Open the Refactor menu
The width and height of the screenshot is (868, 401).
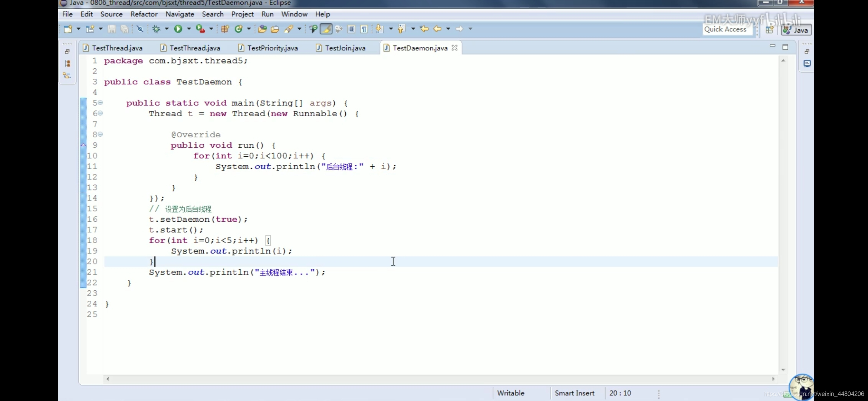click(144, 14)
